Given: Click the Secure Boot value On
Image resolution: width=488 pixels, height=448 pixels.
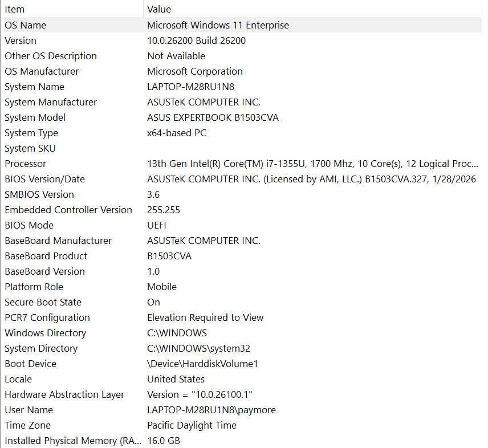Looking at the screenshot, I should coord(153,302).
